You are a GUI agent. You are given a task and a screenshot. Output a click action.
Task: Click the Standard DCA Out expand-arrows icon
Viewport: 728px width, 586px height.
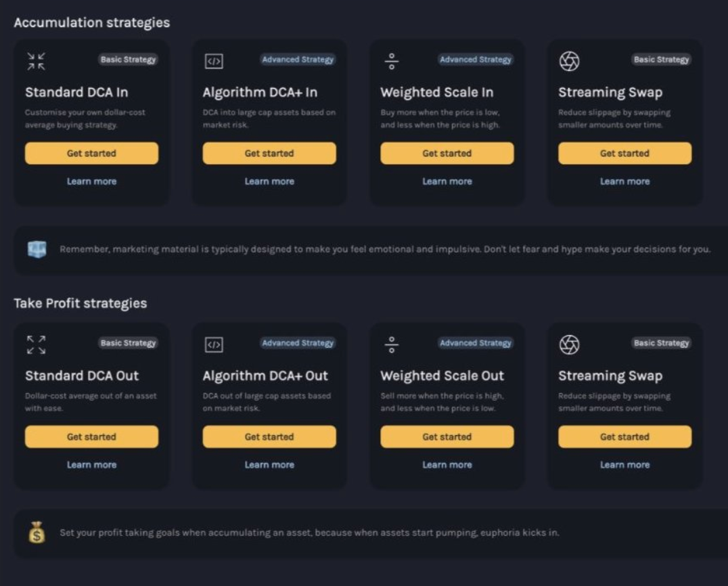36,345
